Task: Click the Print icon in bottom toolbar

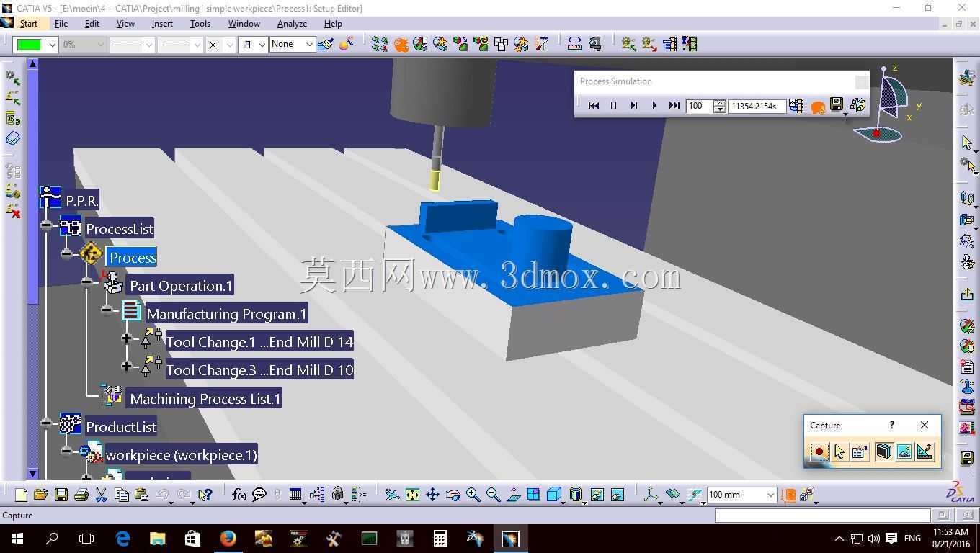Action: 81,495
